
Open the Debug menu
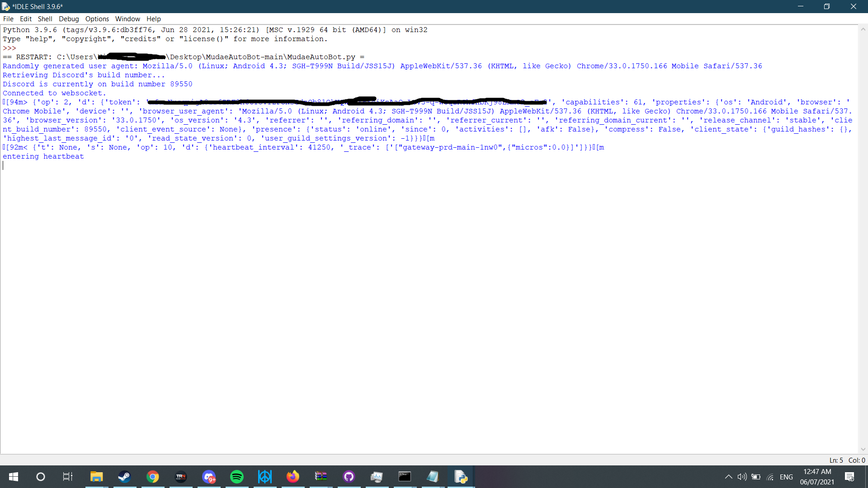click(69, 19)
